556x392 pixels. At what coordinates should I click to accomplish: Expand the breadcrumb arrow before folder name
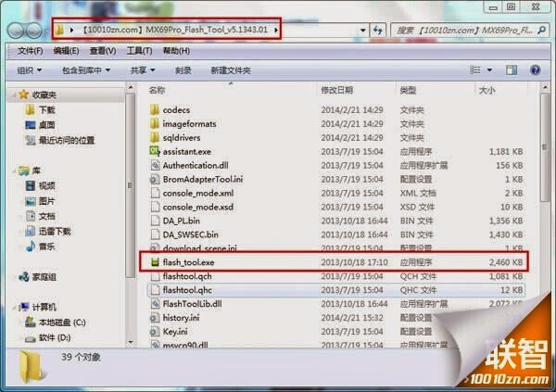[x=71, y=30]
